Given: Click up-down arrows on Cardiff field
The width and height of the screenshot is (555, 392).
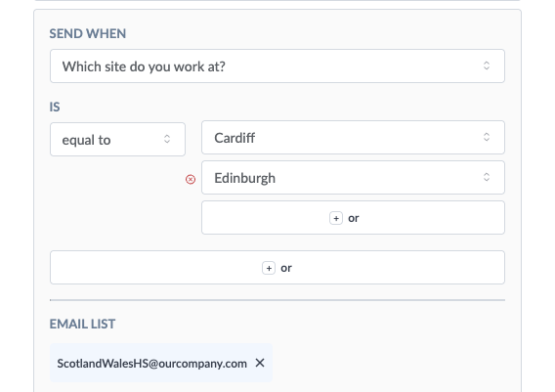Looking at the screenshot, I should pyautogui.click(x=487, y=138).
